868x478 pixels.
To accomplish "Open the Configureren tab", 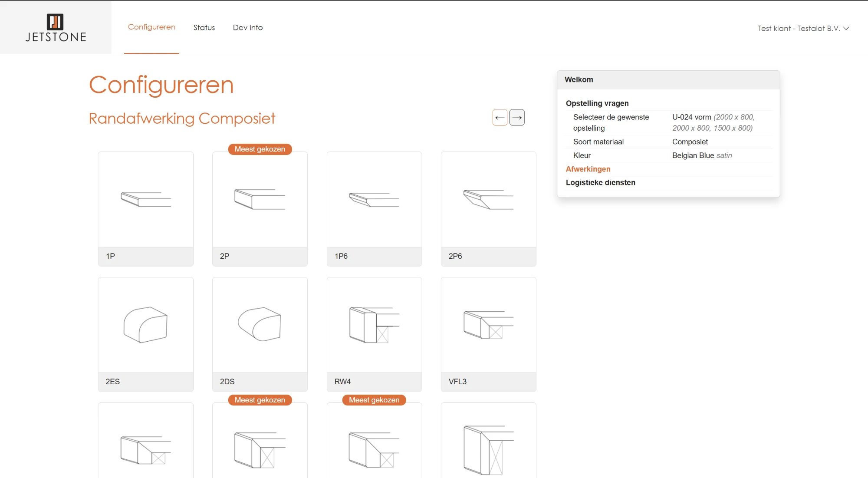I will [151, 27].
